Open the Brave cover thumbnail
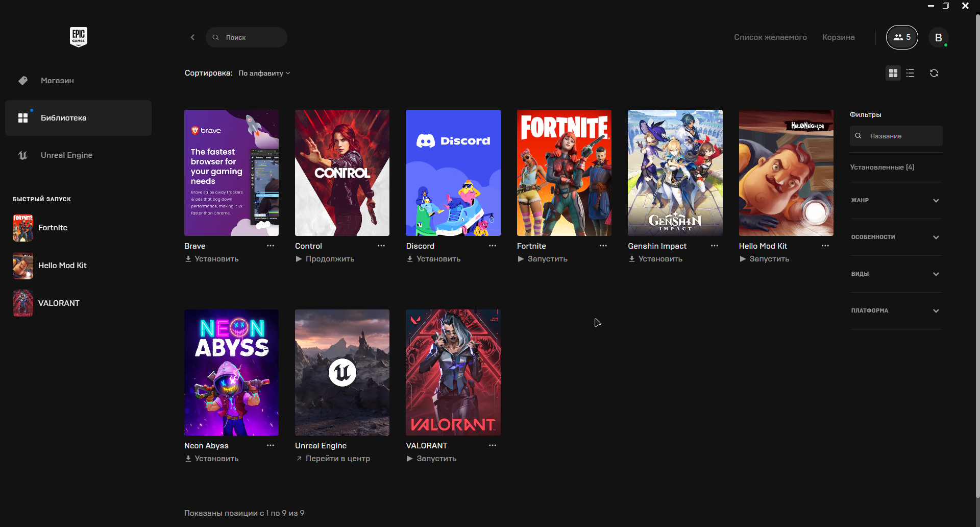The height and width of the screenshot is (527, 980). point(231,173)
